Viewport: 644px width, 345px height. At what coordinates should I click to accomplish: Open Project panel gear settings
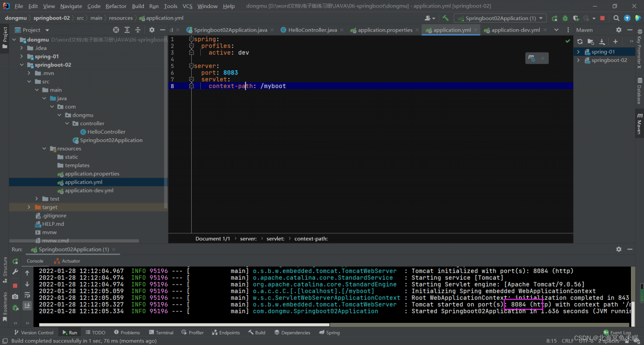152,30
